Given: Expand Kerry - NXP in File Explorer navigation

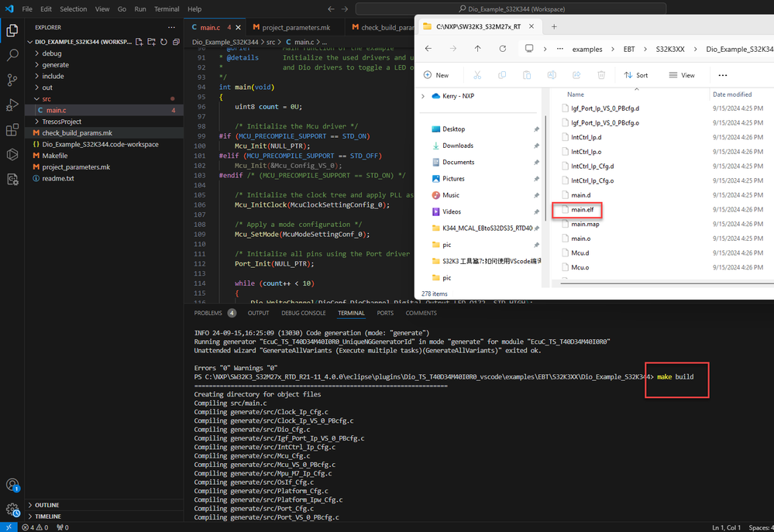Looking at the screenshot, I should pyautogui.click(x=423, y=96).
